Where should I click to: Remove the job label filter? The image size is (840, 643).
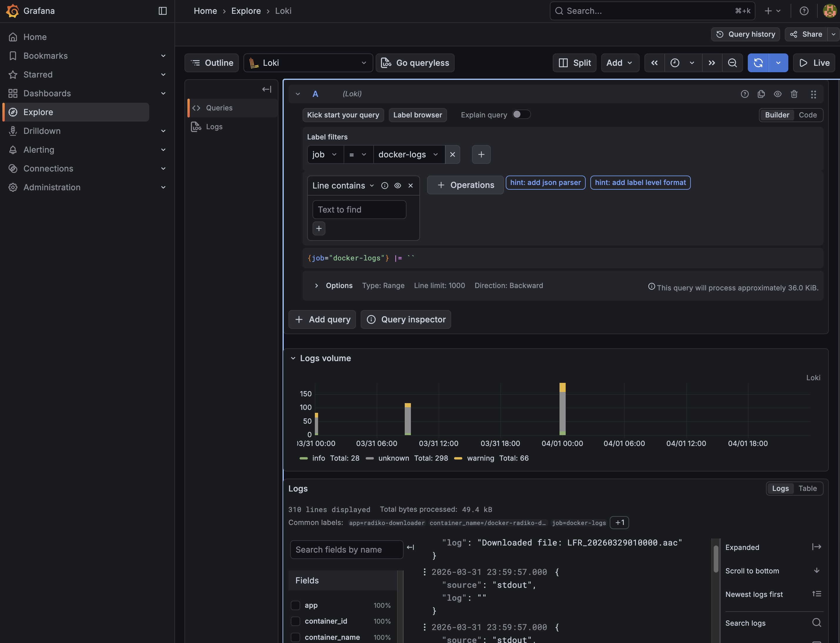[x=453, y=154]
